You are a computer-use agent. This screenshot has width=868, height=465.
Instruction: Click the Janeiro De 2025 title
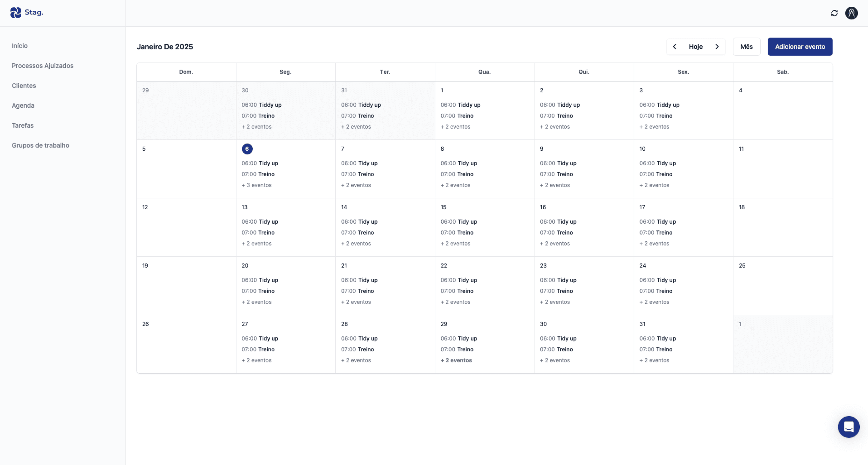pos(165,47)
